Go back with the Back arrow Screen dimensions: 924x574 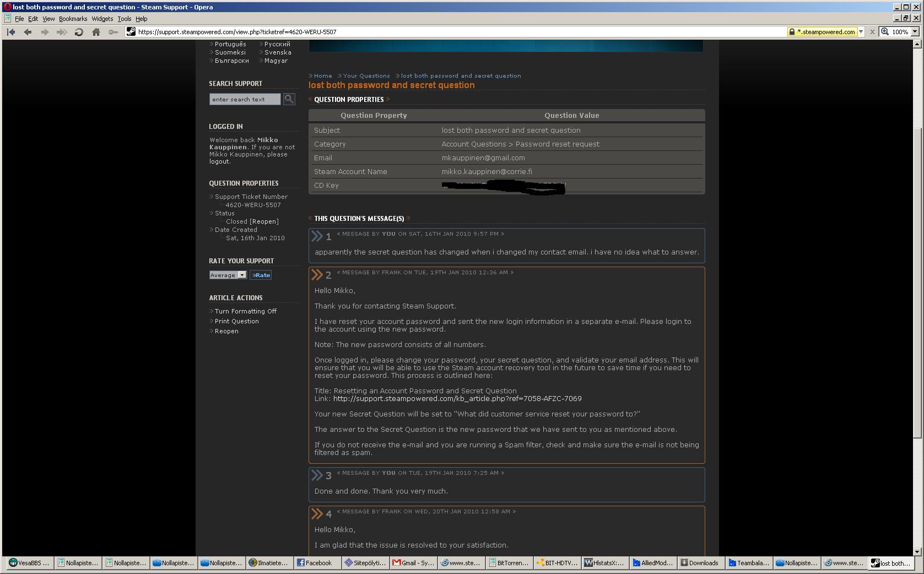tap(28, 32)
